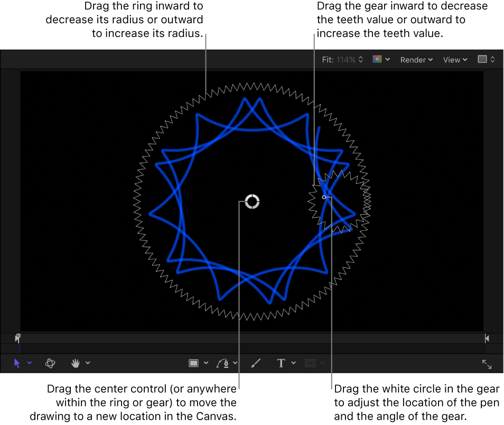Select the arrow Select/Transform tool
Image resolution: width=504 pixels, height=425 pixels.
pyautogui.click(x=16, y=363)
